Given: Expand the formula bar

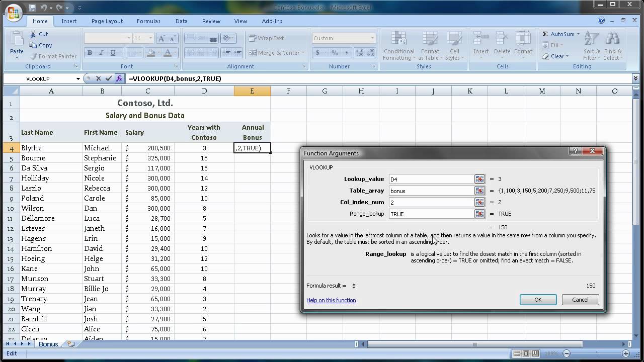Looking at the screenshot, I should pyautogui.click(x=635, y=78).
